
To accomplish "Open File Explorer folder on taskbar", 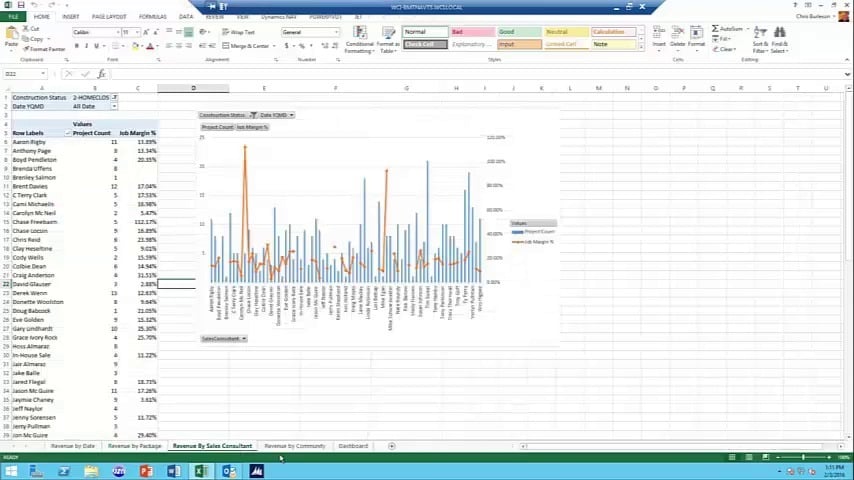I will click(x=91, y=471).
